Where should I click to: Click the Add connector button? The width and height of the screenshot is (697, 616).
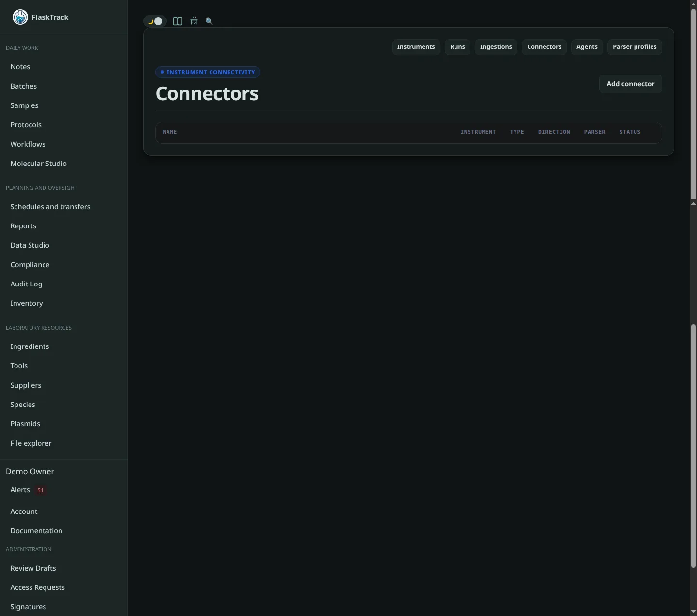point(630,84)
